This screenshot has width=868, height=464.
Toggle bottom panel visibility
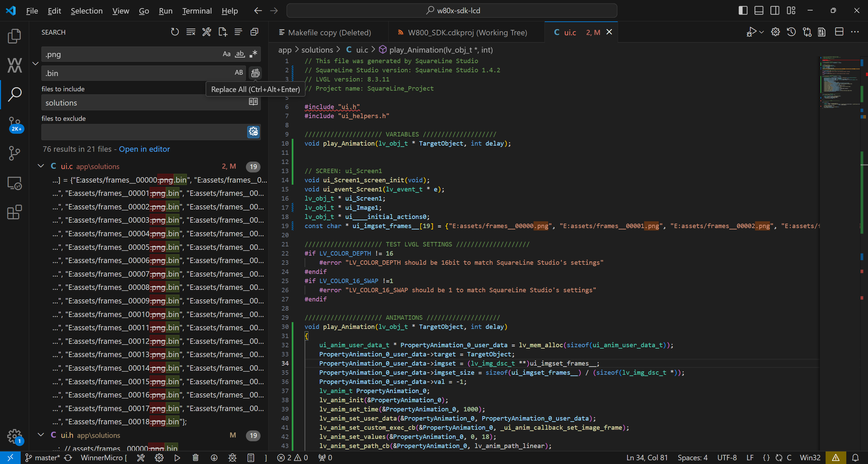tap(759, 11)
